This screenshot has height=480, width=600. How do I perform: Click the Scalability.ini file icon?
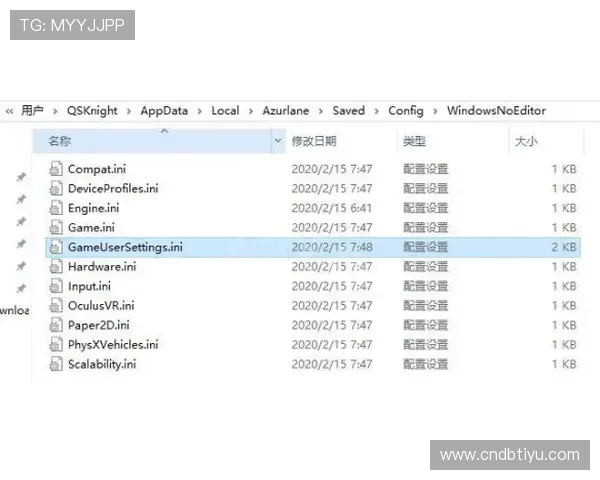pyautogui.click(x=57, y=364)
